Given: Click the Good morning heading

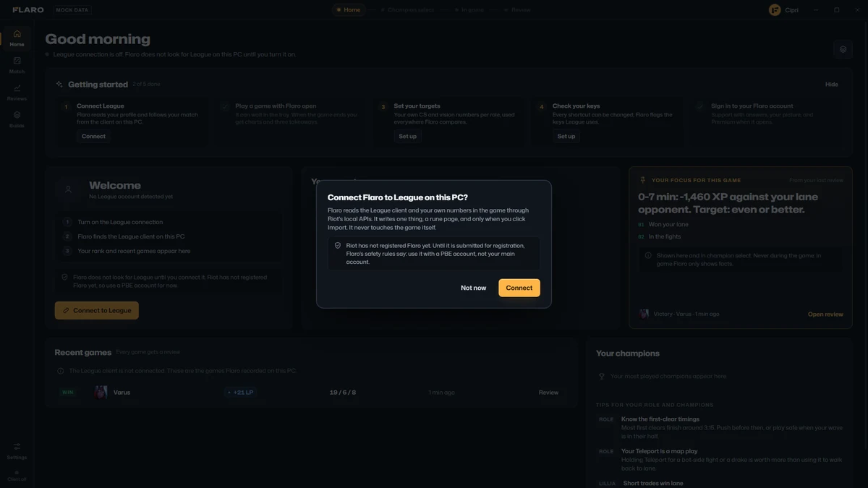Looking at the screenshot, I should pos(98,39).
